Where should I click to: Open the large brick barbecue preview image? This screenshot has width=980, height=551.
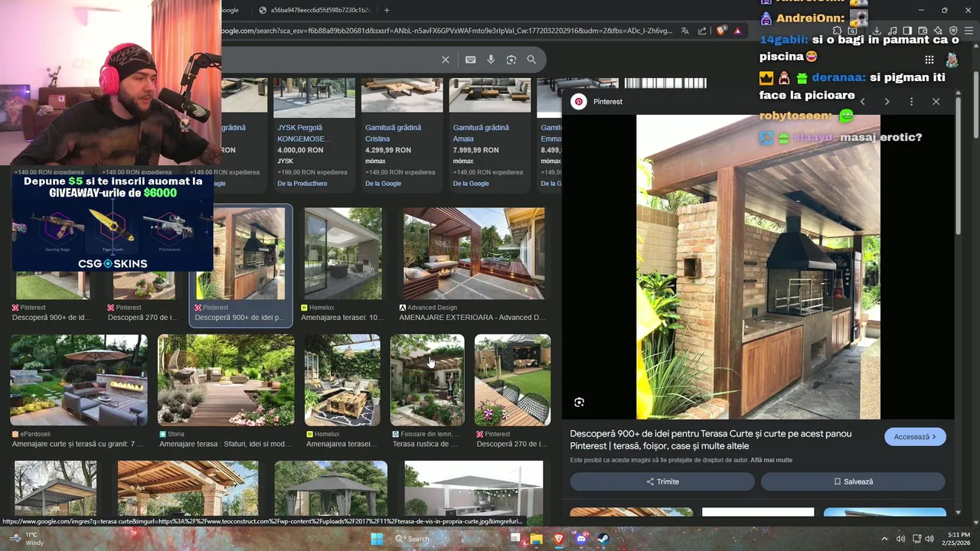(x=758, y=267)
